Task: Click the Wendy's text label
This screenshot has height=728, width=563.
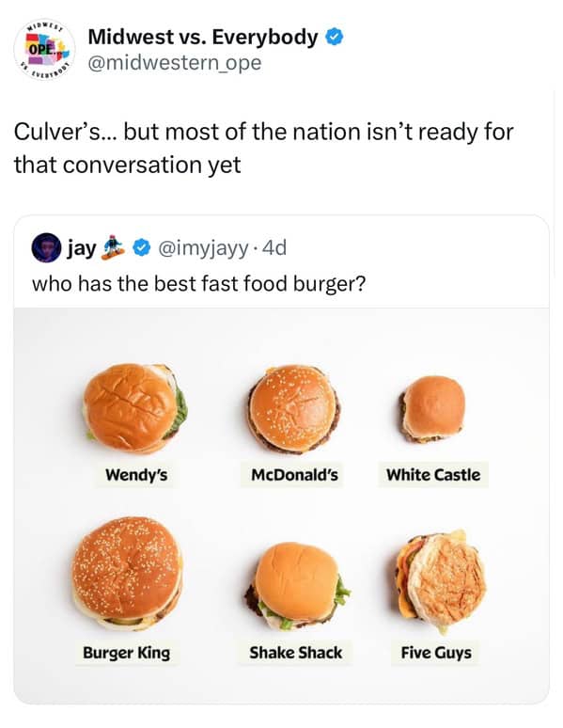Action: pyautogui.click(x=136, y=475)
